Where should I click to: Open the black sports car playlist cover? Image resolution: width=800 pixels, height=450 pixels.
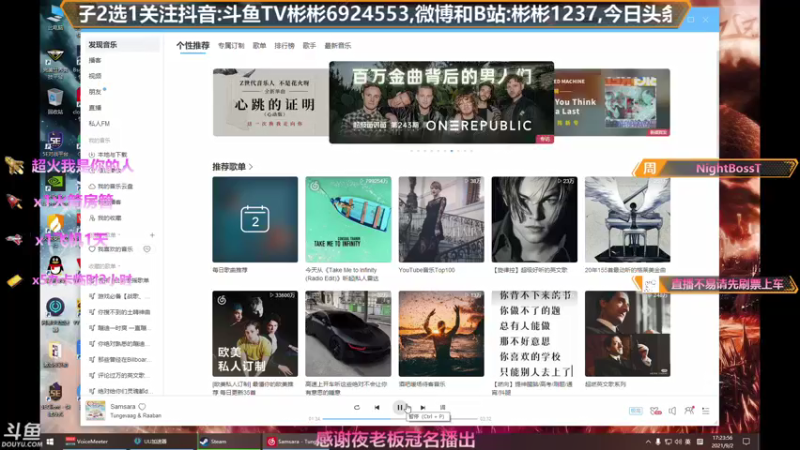348,334
